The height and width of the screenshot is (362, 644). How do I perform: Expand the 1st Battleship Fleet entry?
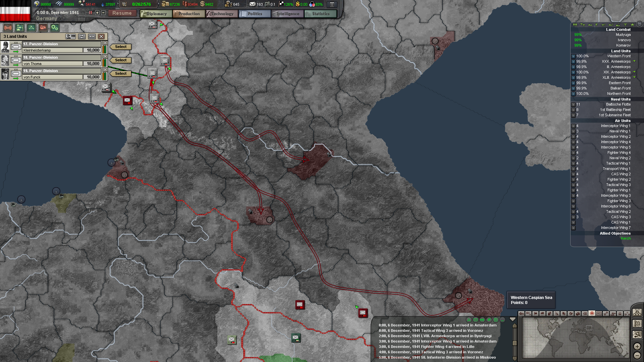coord(573,110)
